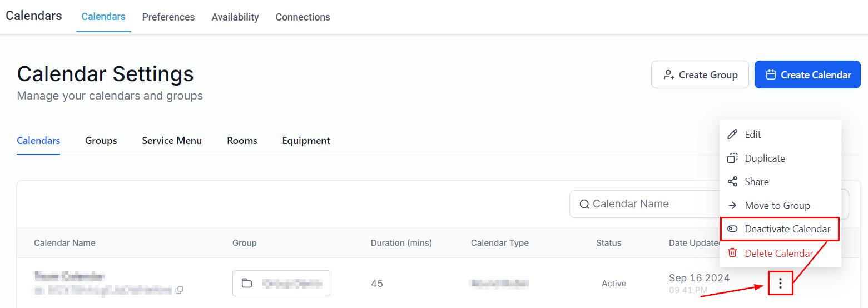Viewport: 868px width, 308px height.
Task: Select Edit from the context menu
Action: tap(752, 135)
